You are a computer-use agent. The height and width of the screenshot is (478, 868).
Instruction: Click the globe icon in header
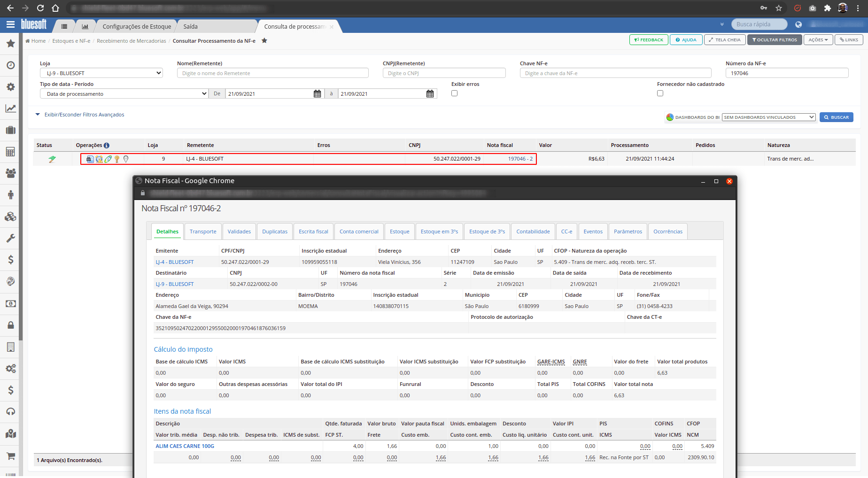click(x=798, y=24)
